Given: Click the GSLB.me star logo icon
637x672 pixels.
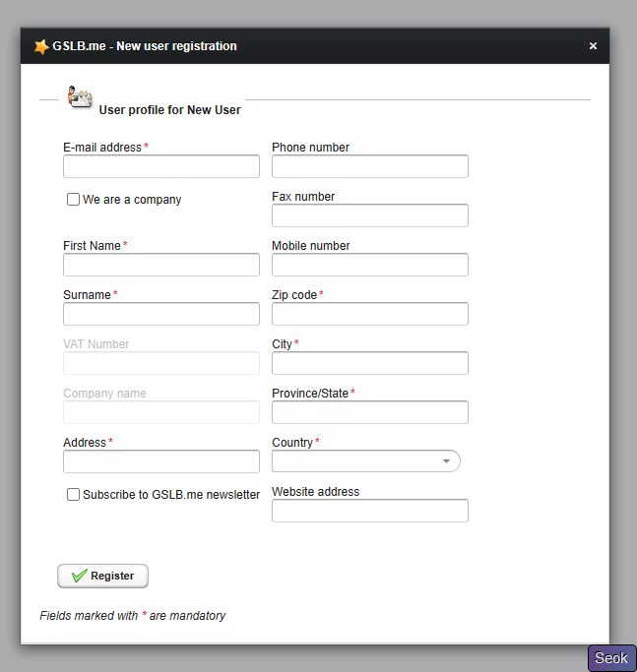Looking at the screenshot, I should pyautogui.click(x=40, y=46).
